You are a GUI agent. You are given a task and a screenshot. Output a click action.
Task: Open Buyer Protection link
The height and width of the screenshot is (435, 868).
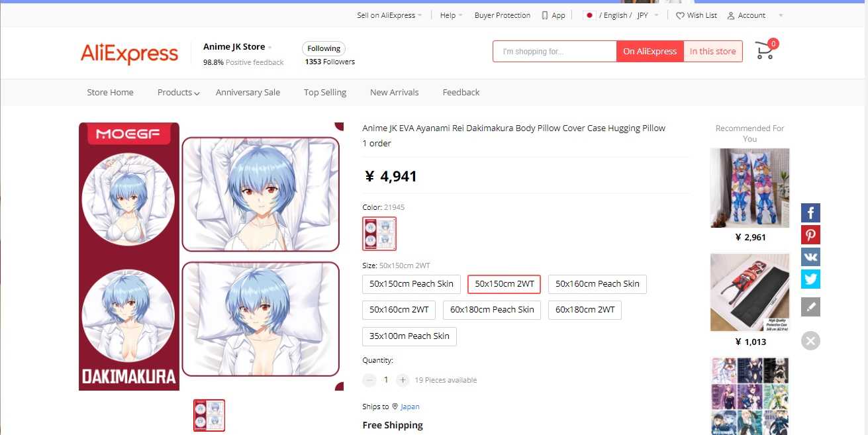point(502,15)
